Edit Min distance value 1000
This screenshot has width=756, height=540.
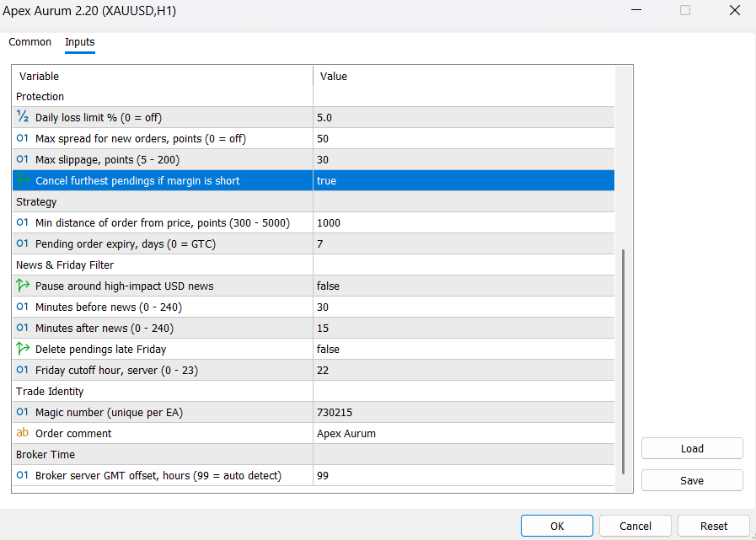464,222
